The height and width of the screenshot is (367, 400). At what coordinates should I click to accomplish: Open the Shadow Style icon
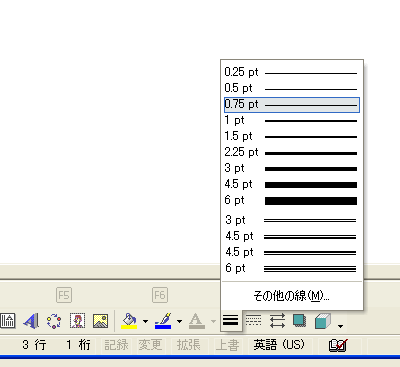point(300,321)
